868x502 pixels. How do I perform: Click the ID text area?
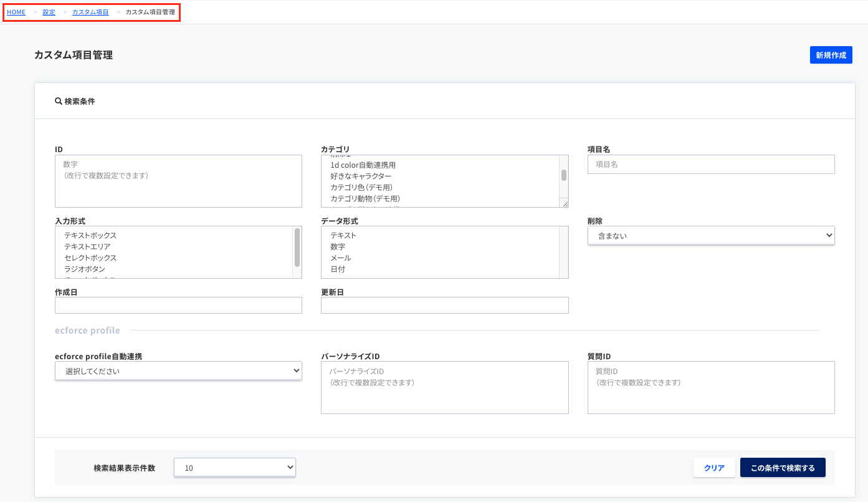click(178, 181)
